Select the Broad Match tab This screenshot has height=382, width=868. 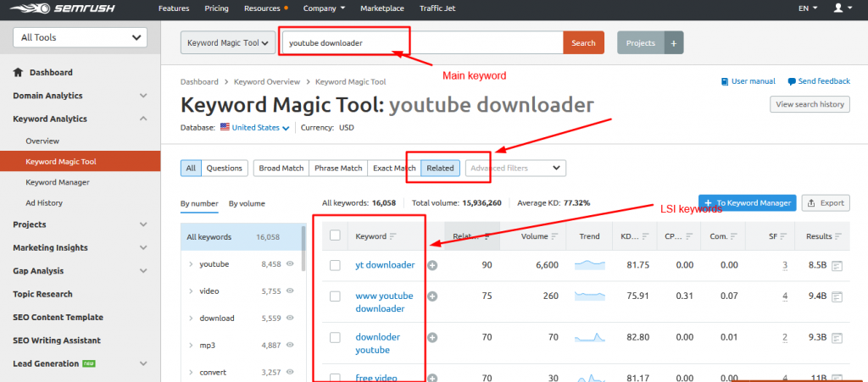click(281, 168)
